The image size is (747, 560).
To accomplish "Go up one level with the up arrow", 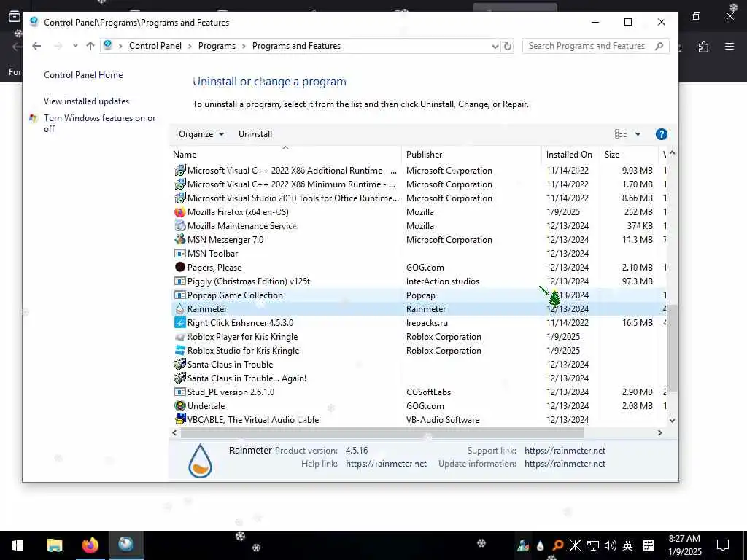I will pos(90,46).
